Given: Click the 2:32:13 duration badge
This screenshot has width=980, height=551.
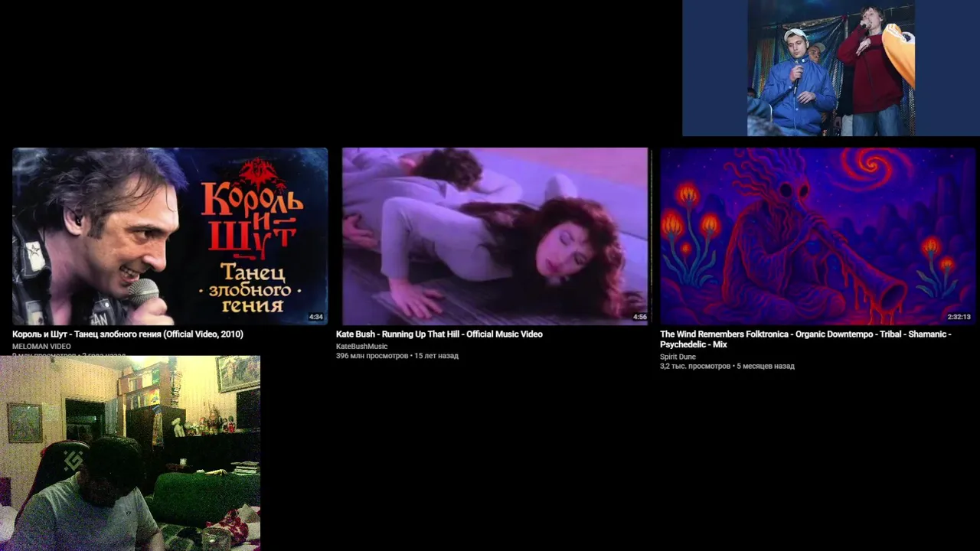Looking at the screenshot, I should [959, 317].
